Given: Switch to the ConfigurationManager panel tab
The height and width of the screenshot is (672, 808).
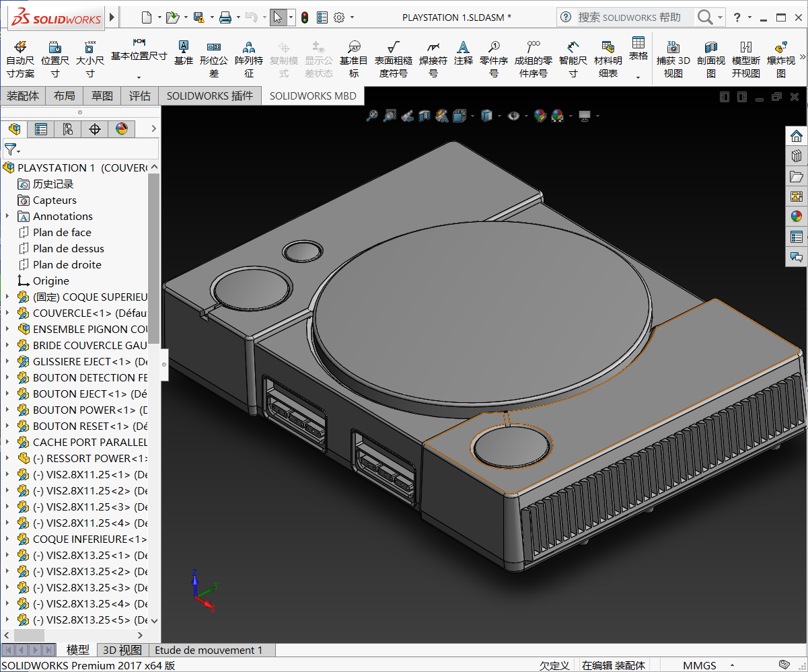Looking at the screenshot, I should [x=68, y=128].
